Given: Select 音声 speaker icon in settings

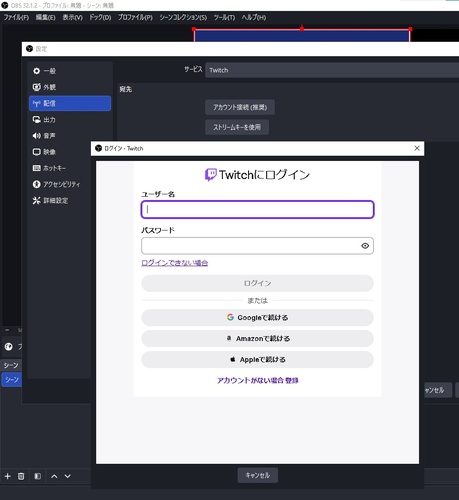Looking at the screenshot, I should pyautogui.click(x=36, y=136).
